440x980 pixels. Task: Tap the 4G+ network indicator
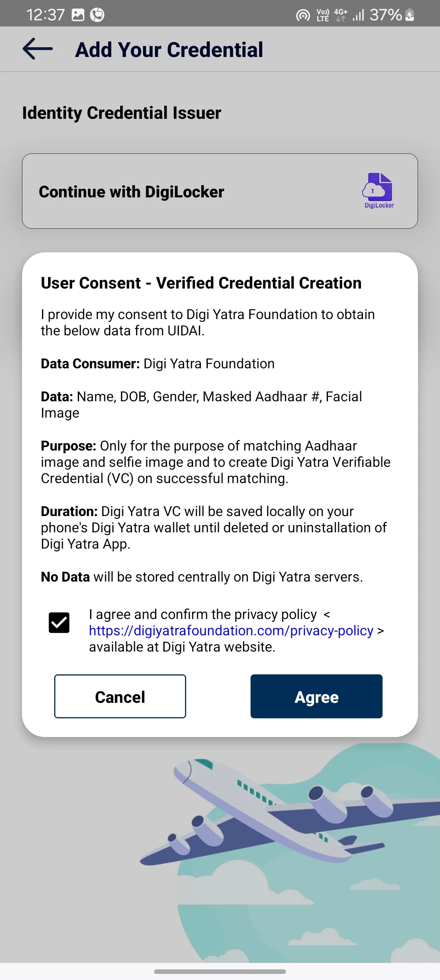coord(340,15)
